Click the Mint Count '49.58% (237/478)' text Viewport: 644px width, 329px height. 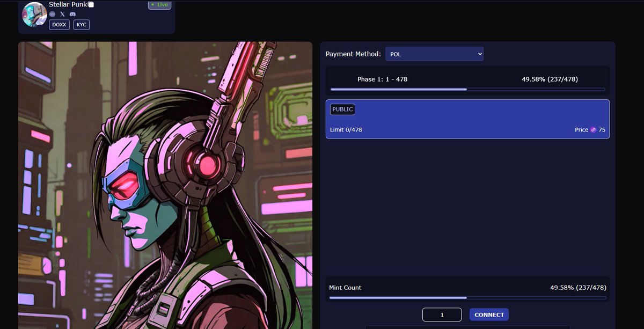[x=578, y=288]
